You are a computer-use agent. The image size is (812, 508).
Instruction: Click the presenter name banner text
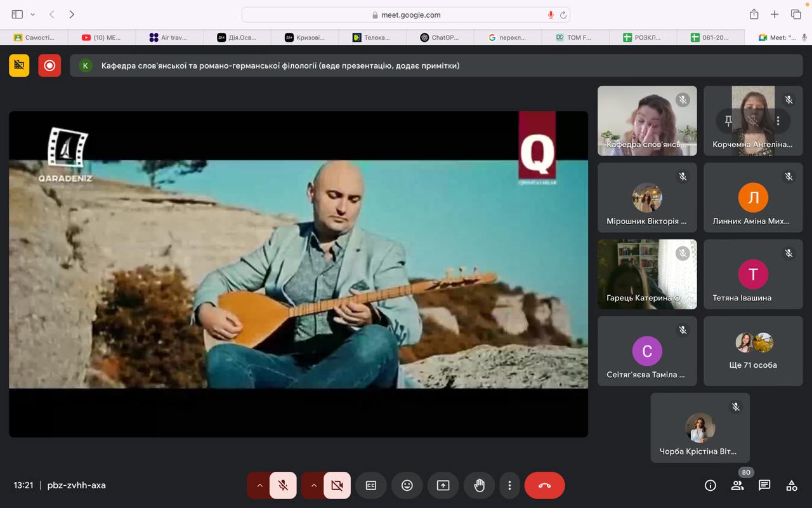click(280, 65)
